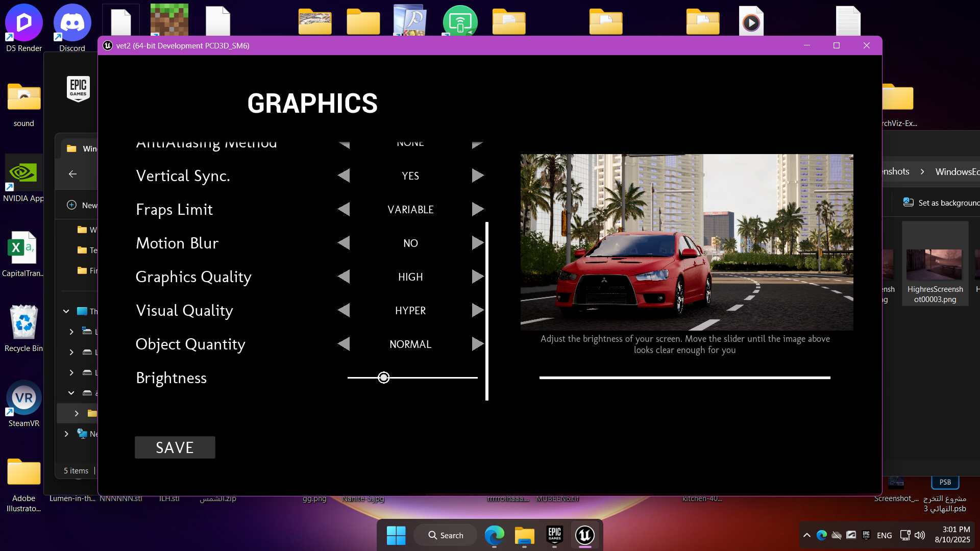Click left arrow for Fraps Limit
Screen dimensions: 980x551
coord(344,210)
